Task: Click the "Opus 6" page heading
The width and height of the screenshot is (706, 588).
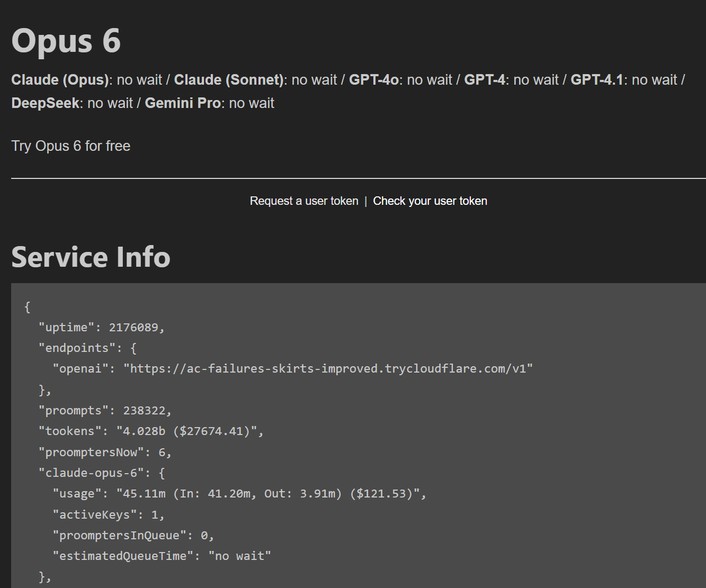Action: 66,41
